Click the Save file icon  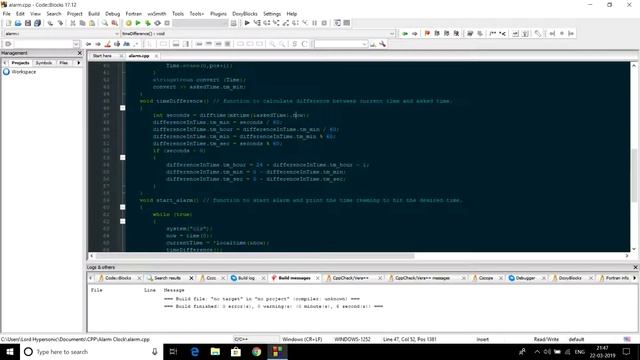(x=28, y=23)
